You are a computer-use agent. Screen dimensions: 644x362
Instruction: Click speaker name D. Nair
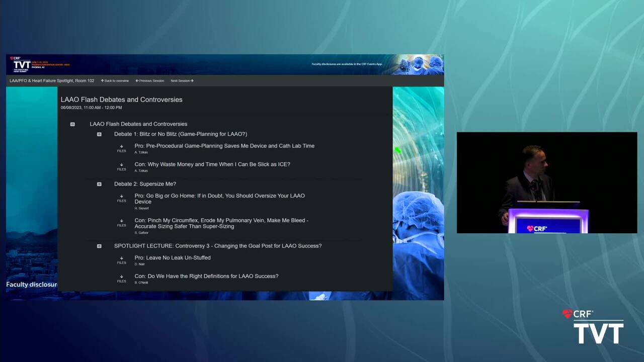click(x=139, y=264)
